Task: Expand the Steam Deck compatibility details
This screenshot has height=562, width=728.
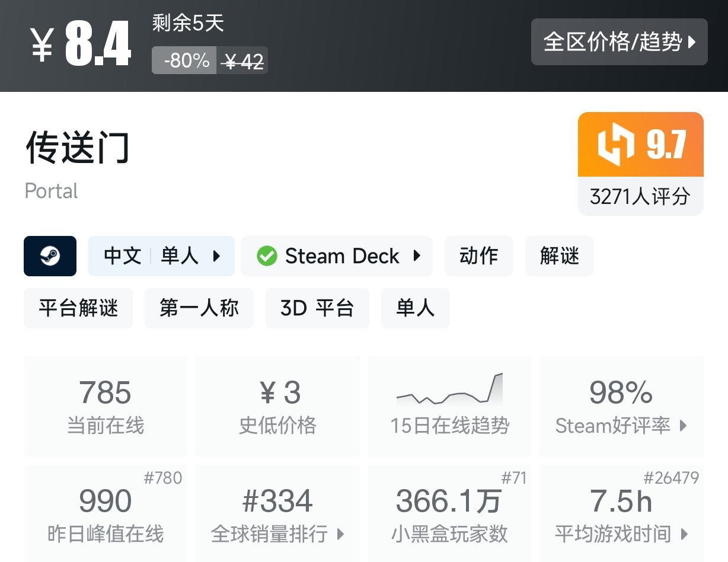Action: click(337, 256)
